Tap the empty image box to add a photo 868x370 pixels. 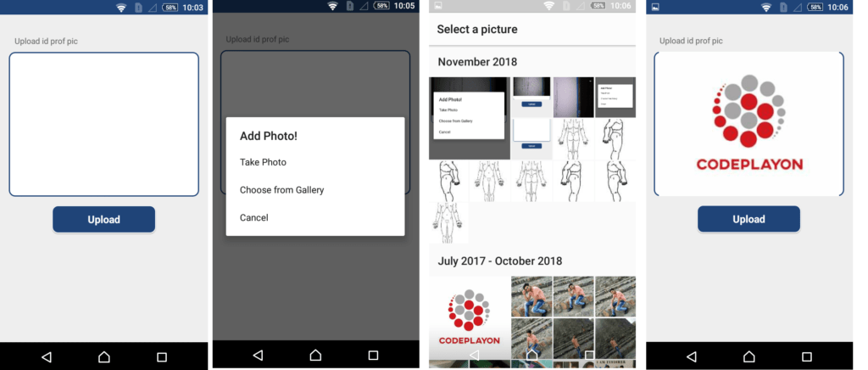pyautogui.click(x=103, y=125)
